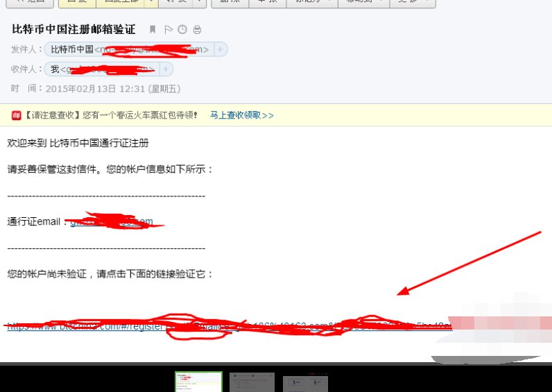Click the 收件人 label
The image size is (552, 392).
coord(26,69)
